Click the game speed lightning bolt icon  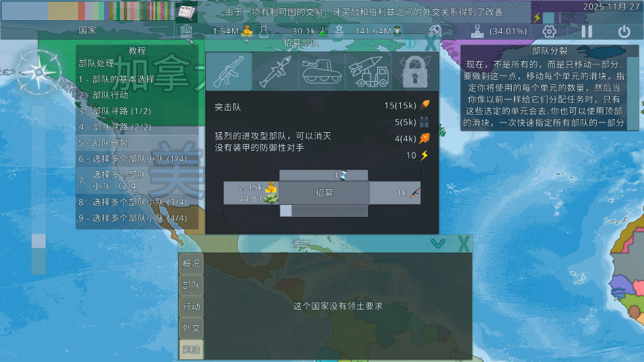coord(537,18)
